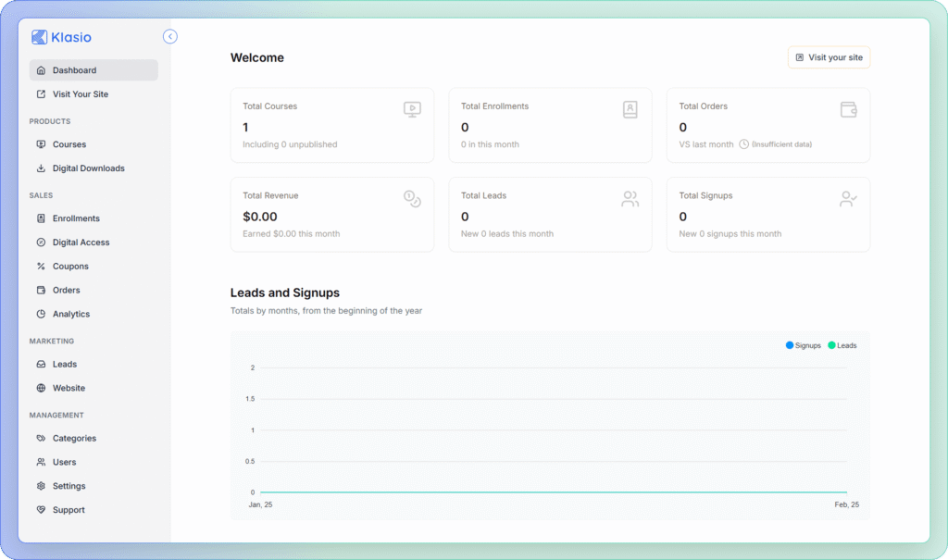Click the Dashboard home icon
This screenshot has height=560, width=948.
point(41,70)
